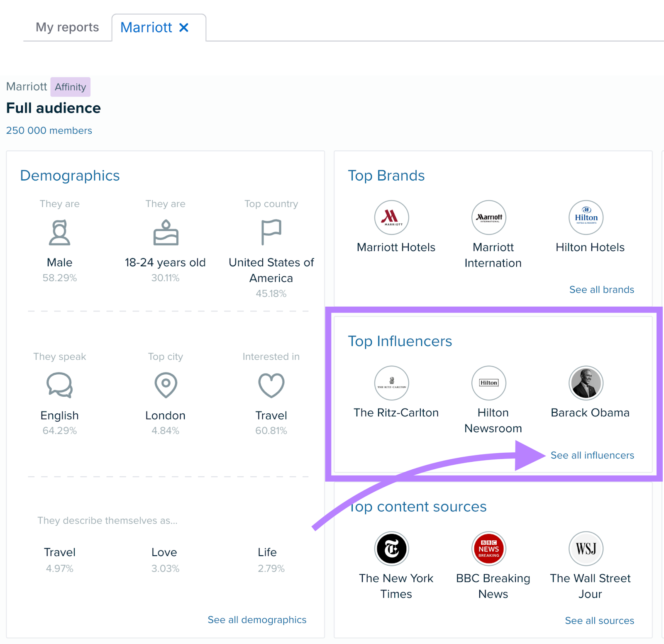
Task: Click the Affinity badge next to Marriott
Action: coord(71,87)
